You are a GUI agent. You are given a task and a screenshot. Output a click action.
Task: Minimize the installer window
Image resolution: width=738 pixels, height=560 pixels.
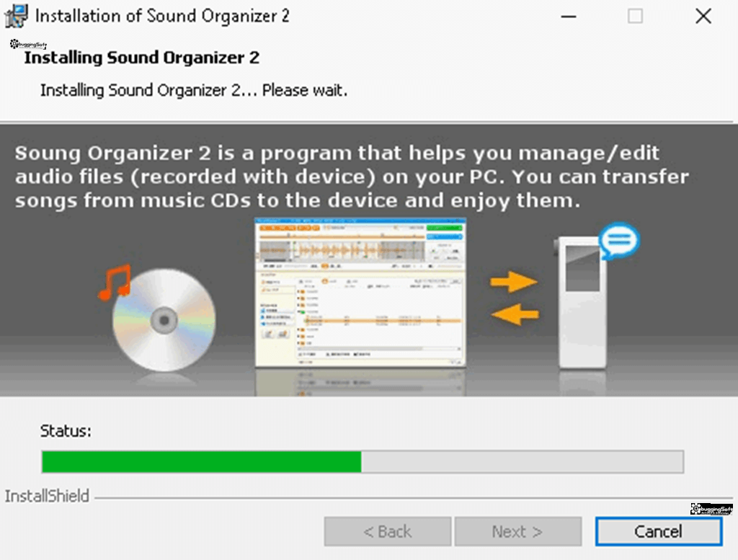569,16
